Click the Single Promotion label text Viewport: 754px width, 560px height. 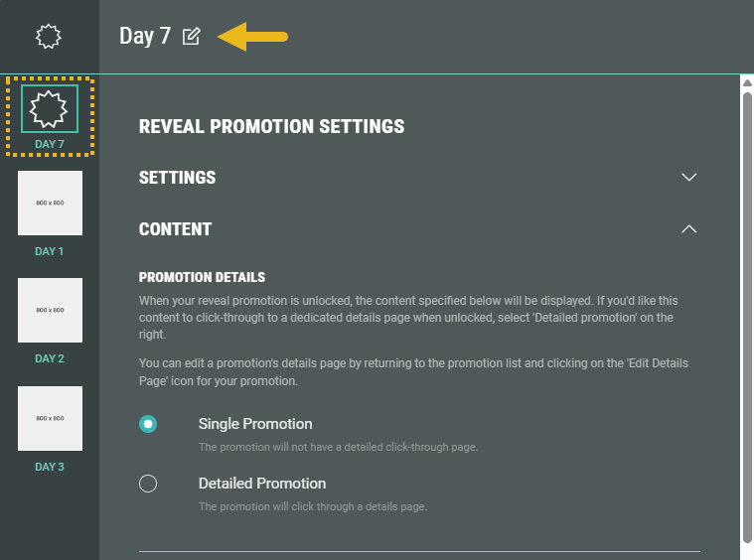(x=255, y=424)
